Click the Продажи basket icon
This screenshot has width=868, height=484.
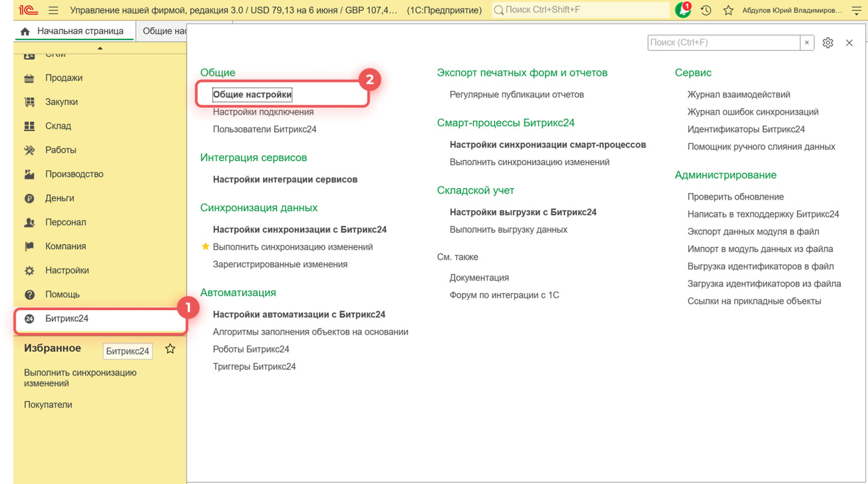tap(29, 78)
